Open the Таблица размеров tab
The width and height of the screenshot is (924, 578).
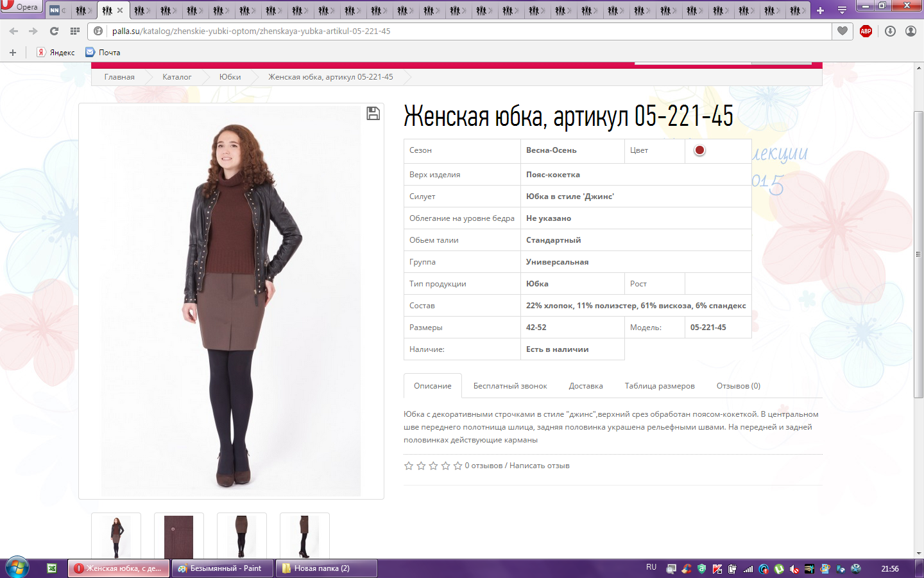pyautogui.click(x=660, y=386)
